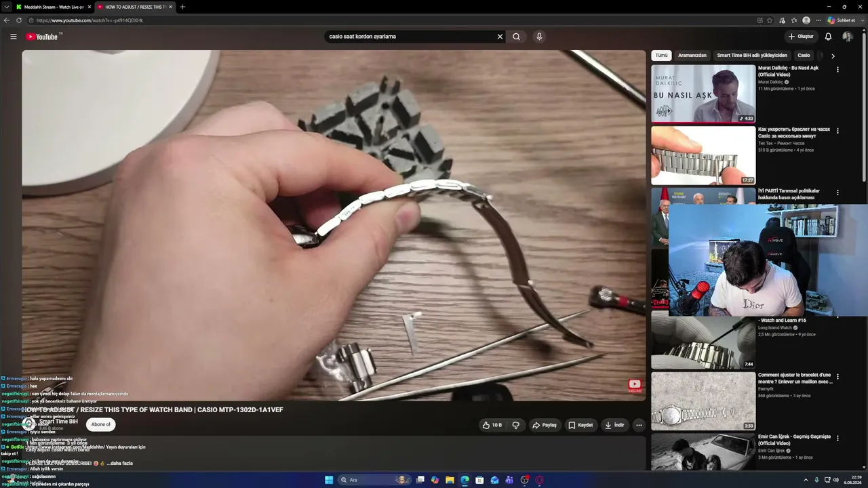Open the Long Island Watch channel link
The height and width of the screenshot is (488, 868).
[775, 328]
